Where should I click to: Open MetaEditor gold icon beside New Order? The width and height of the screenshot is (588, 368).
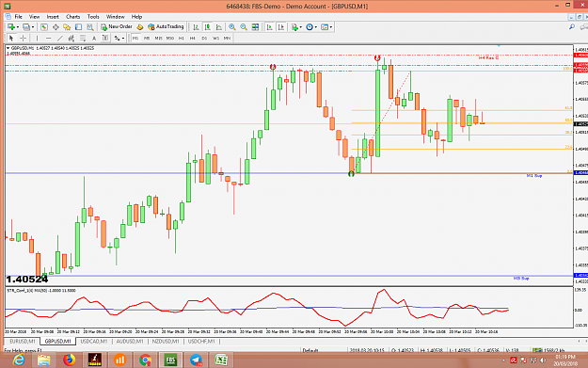140,27
